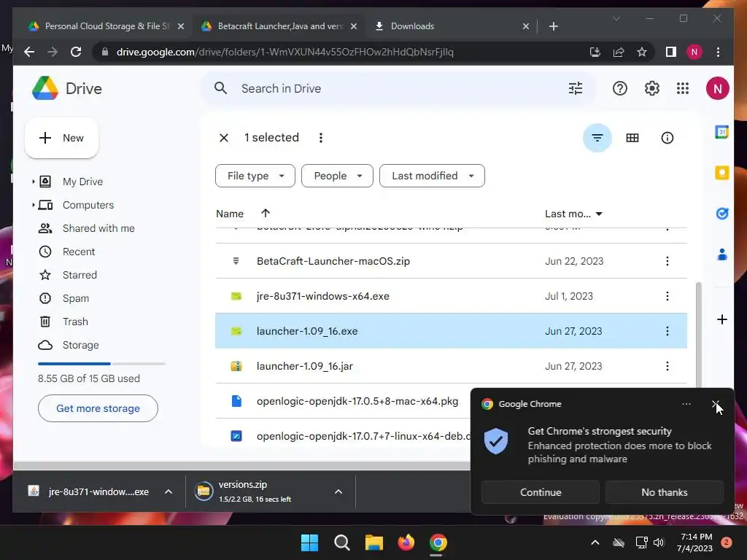Toggle the filter chips button
The width and height of the screenshot is (747, 560).
pos(597,138)
